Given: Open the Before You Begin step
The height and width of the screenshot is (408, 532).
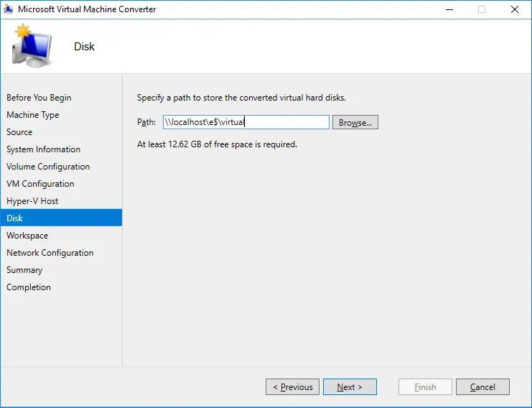Looking at the screenshot, I should tap(39, 98).
